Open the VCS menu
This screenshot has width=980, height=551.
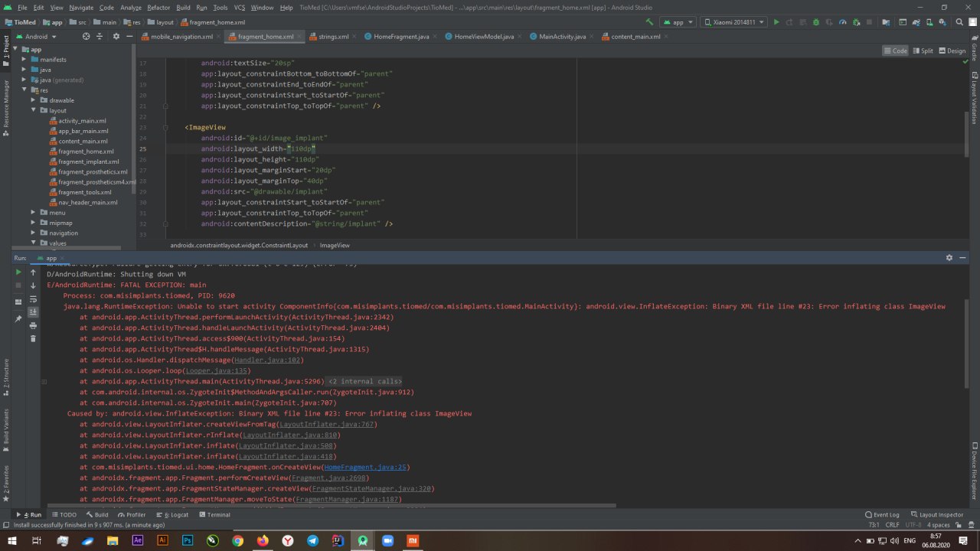[x=240, y=7]
